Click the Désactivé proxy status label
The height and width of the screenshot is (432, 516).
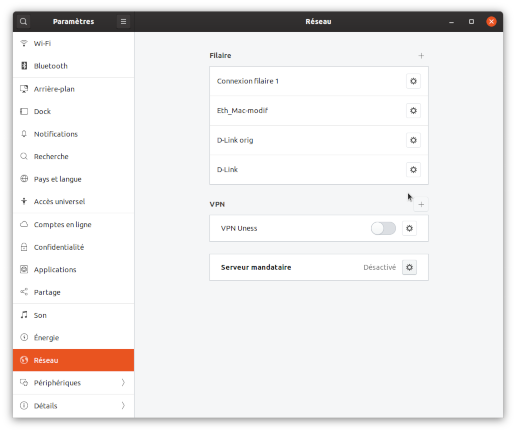(380, 267)
